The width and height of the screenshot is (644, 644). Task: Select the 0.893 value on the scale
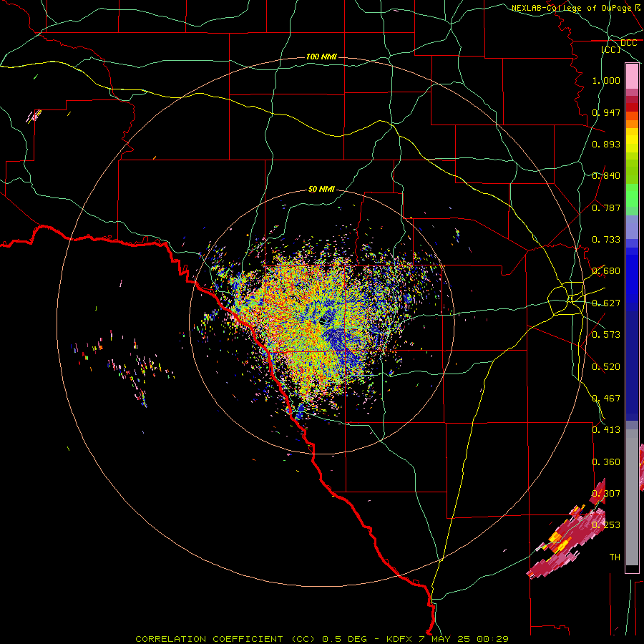point(606,144)
